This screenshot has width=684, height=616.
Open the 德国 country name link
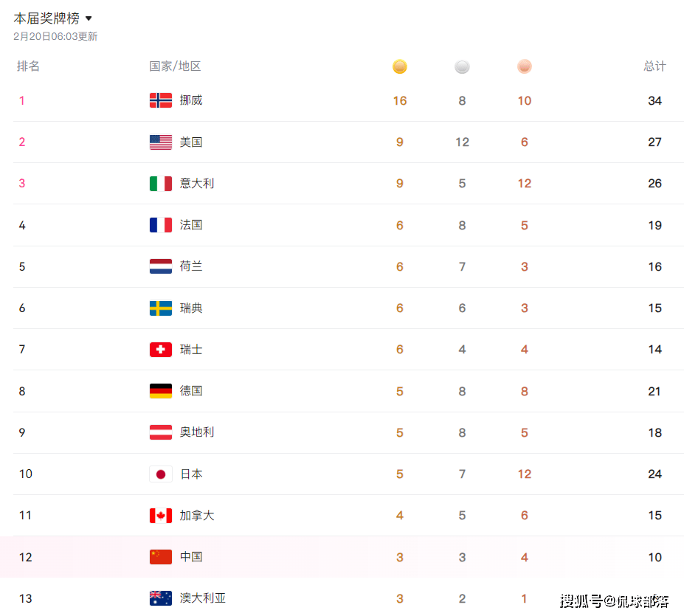tap(191, 391)
